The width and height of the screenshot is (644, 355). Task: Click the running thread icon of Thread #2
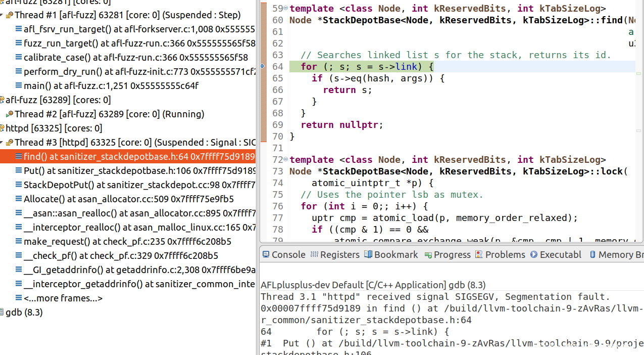click(10, 114)
